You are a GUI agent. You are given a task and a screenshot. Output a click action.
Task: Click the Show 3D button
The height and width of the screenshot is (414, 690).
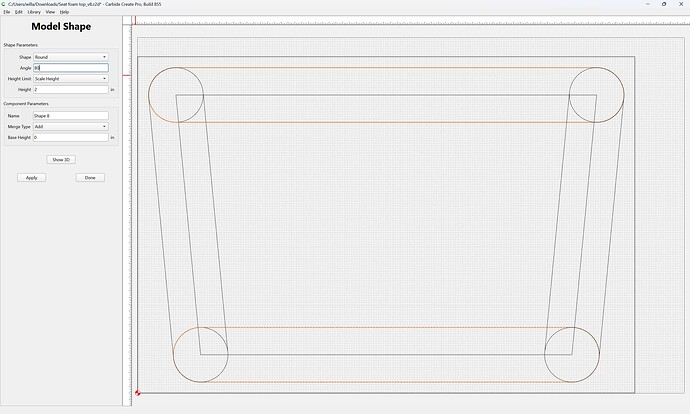[61, 160]
